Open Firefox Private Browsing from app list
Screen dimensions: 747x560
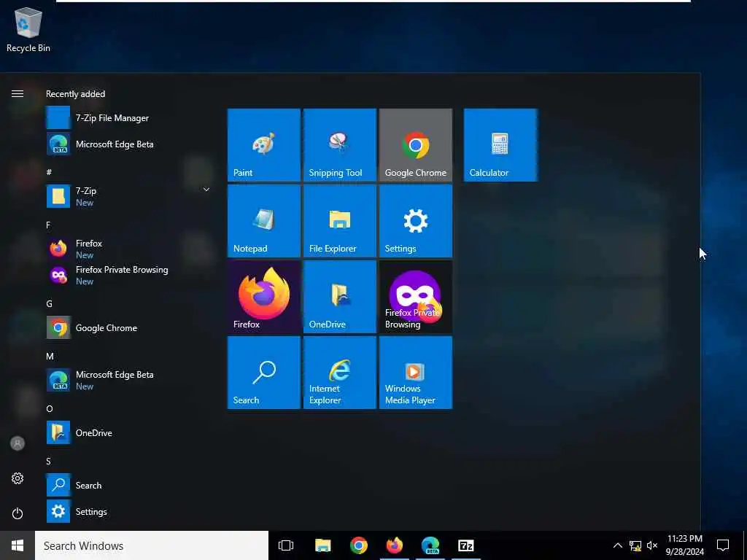click(x=128, y=275)
